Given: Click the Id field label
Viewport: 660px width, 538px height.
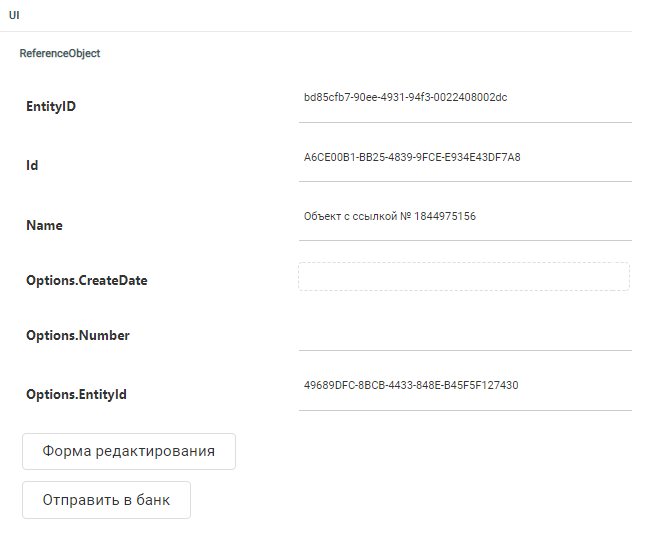Looking at the screenshot, I should click(32, 165).
